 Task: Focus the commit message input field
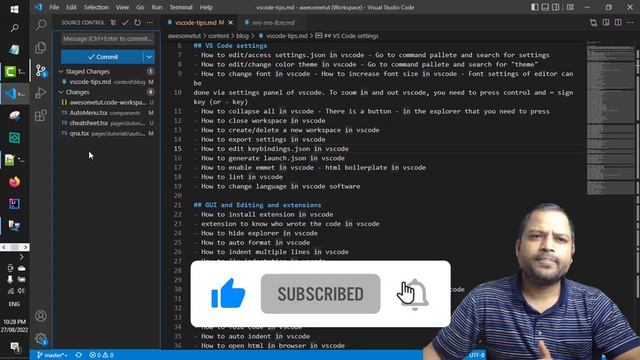point(108,39)
